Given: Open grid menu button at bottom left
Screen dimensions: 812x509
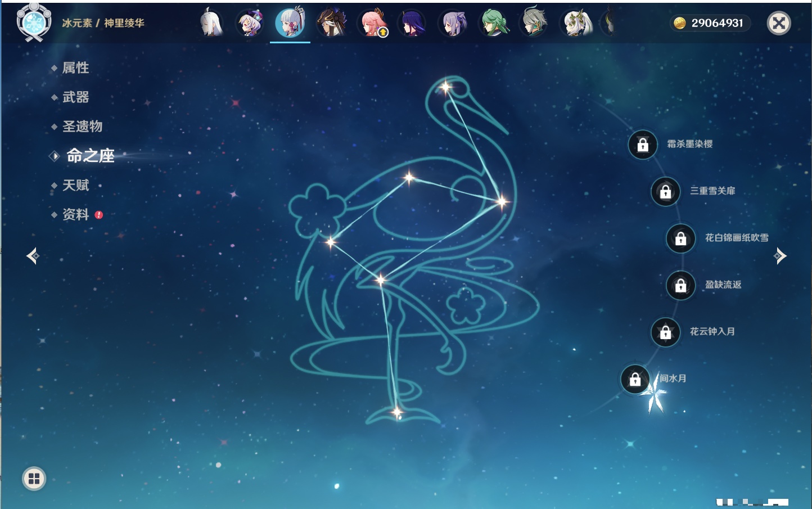Looking at the screenshot, I should coord(34,479).
